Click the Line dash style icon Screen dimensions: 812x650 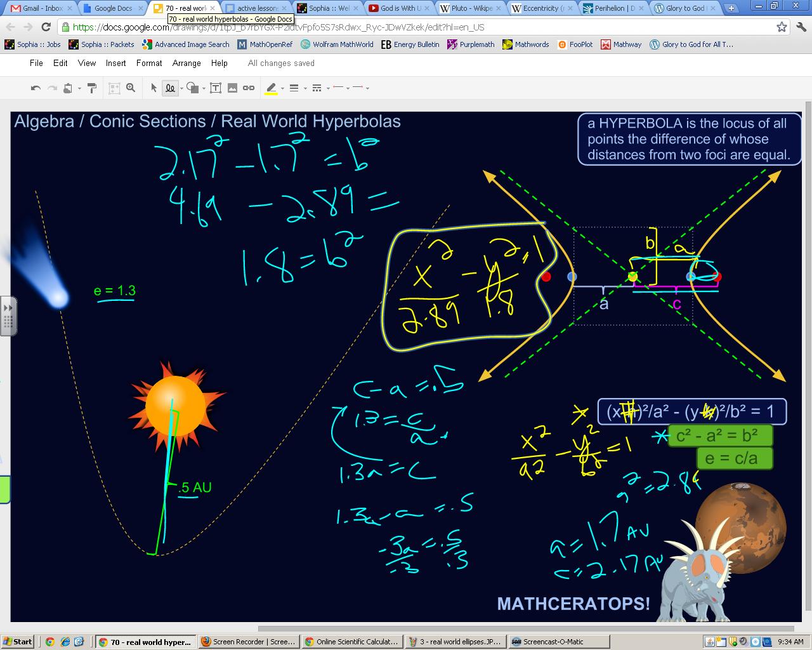click(x=317, y=88)
